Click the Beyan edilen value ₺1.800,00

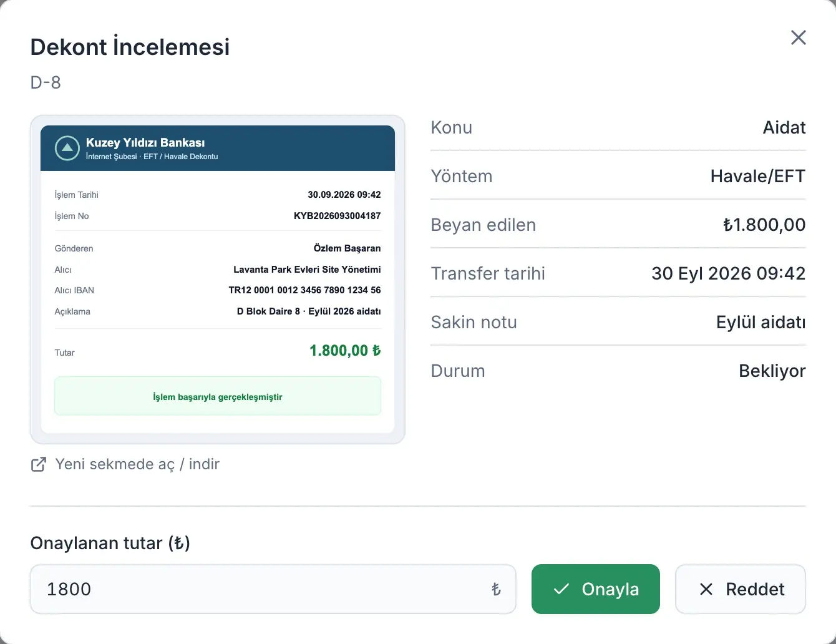point(764,225)
